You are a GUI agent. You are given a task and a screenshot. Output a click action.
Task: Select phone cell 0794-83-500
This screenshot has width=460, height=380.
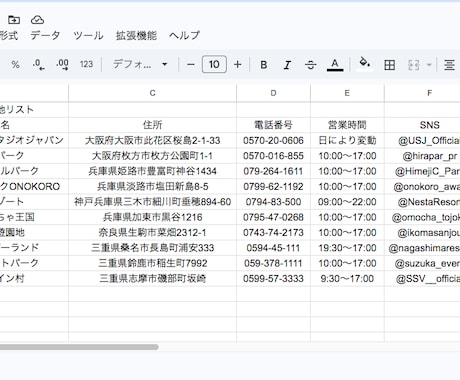tap(273, 202)
